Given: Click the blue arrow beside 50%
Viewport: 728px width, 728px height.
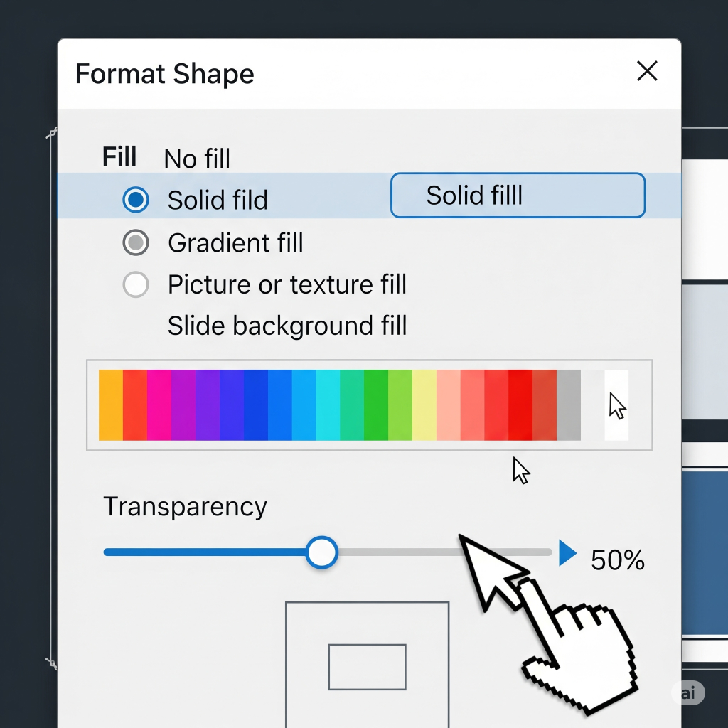Looking at the screenshot, I should pos(567,552).
